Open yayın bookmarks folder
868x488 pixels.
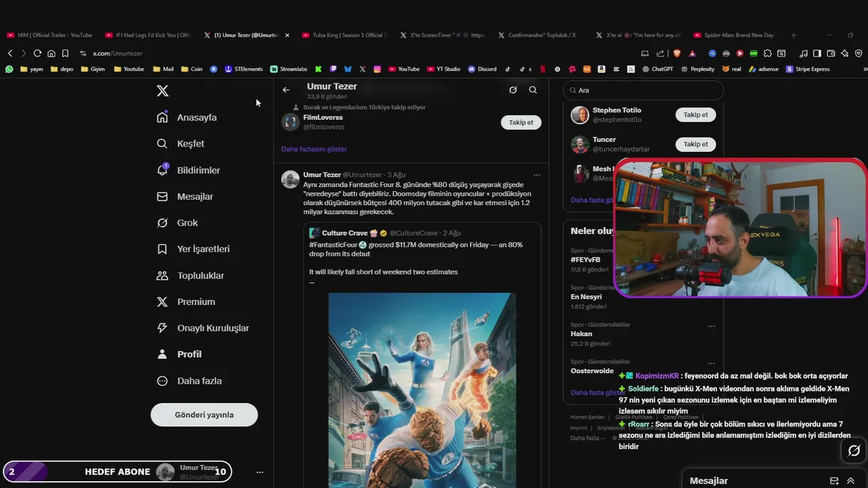(x=32, y=69)
